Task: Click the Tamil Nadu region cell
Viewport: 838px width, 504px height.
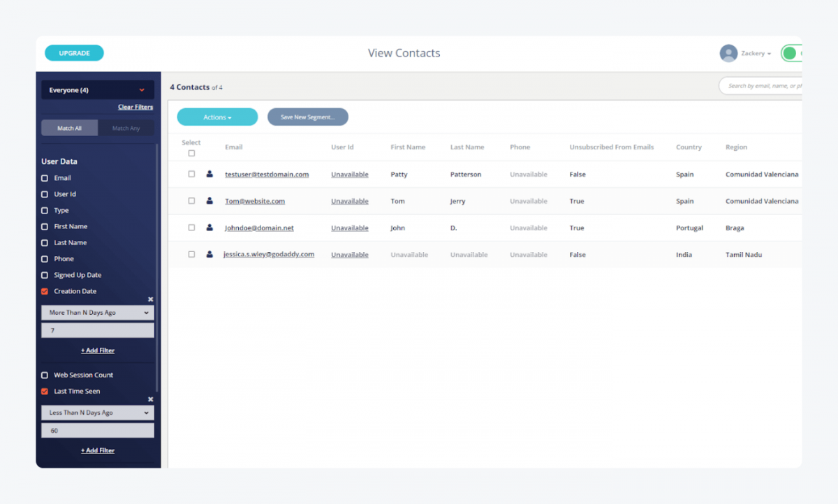Action: click(744, 255)
